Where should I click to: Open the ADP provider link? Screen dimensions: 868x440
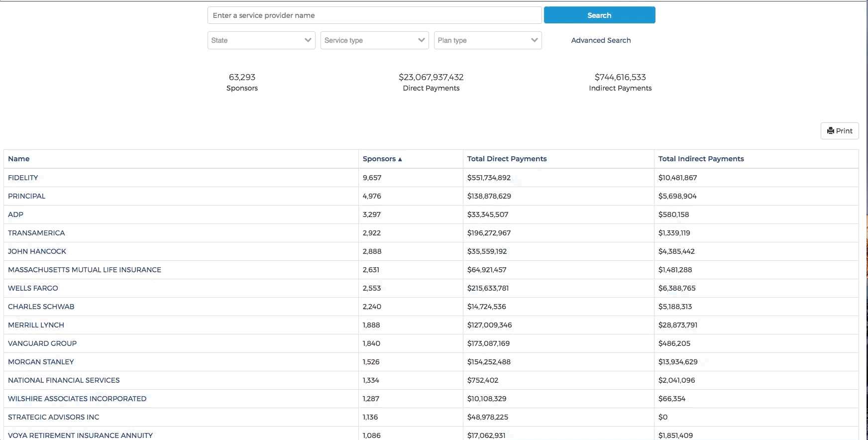[15, 215]
